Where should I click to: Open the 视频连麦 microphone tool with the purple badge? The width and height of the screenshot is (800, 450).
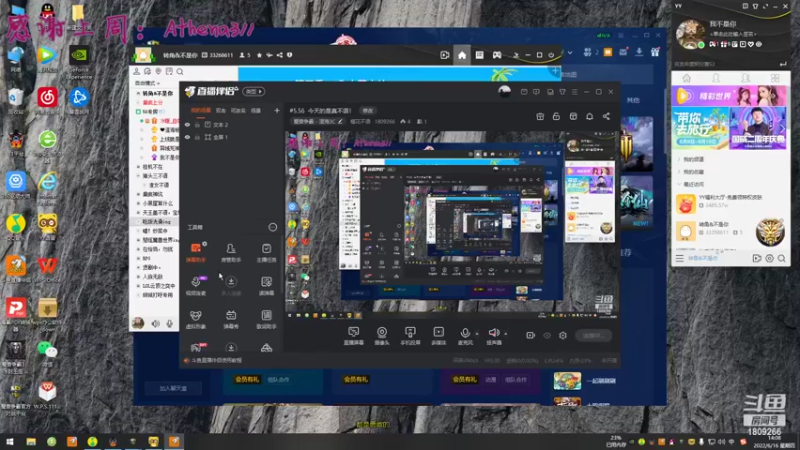tap(196, 285)
